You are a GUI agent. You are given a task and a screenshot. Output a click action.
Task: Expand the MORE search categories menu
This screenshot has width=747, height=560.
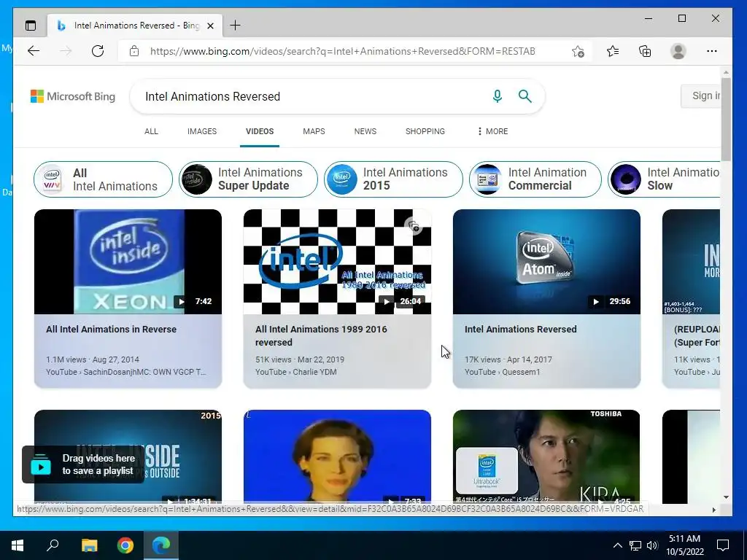point(492,131)
